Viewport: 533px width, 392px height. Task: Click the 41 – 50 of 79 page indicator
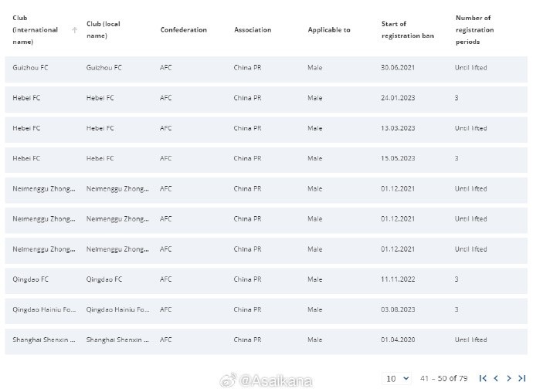click(x=443, y=378)
